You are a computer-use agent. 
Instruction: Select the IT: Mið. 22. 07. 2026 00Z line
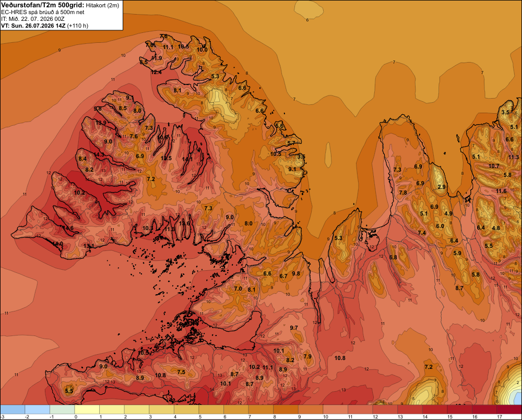(x=33, y=19)
